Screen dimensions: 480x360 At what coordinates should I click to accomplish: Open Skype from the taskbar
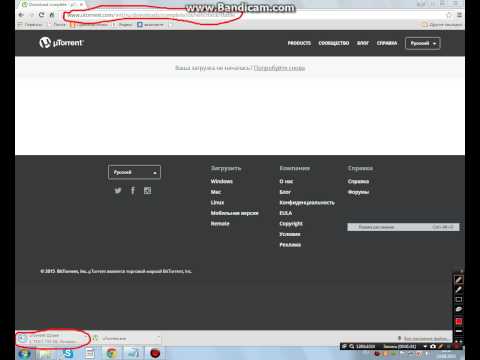point(68,353)
